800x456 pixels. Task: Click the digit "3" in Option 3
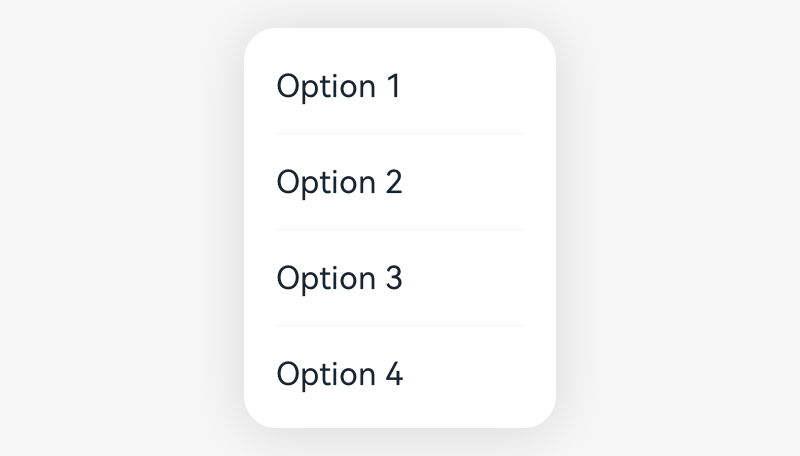[393, 278]
